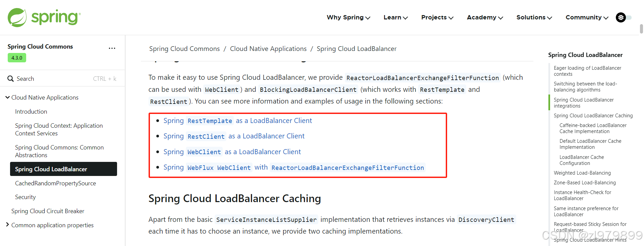Jump to Switching between the load-balancing algorithms
644x246 pixels.
[585, 87]
